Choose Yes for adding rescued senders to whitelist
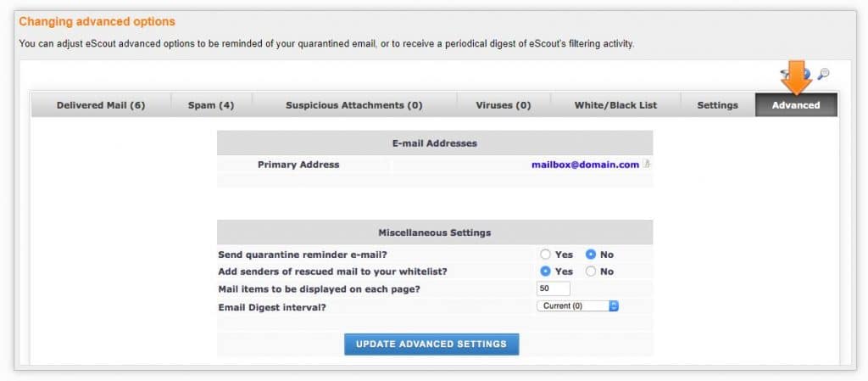 coord(546,272)
